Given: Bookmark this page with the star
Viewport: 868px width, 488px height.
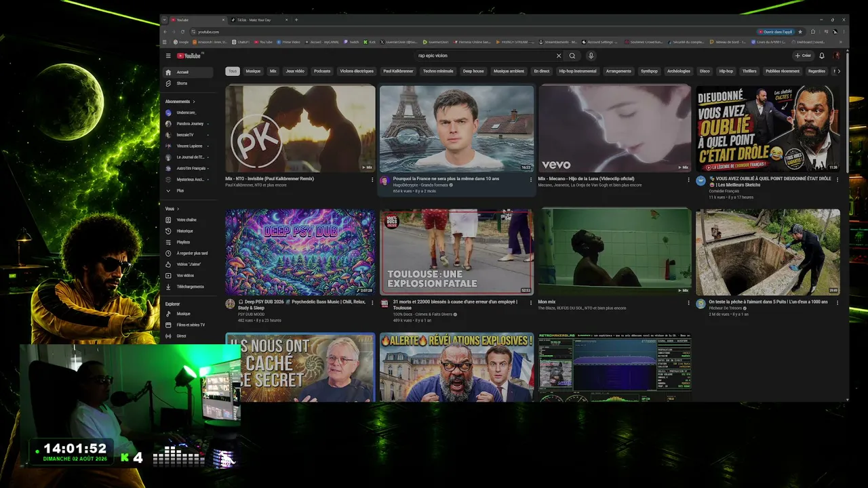Looking at the screenshot, I should tap(800, 32).
